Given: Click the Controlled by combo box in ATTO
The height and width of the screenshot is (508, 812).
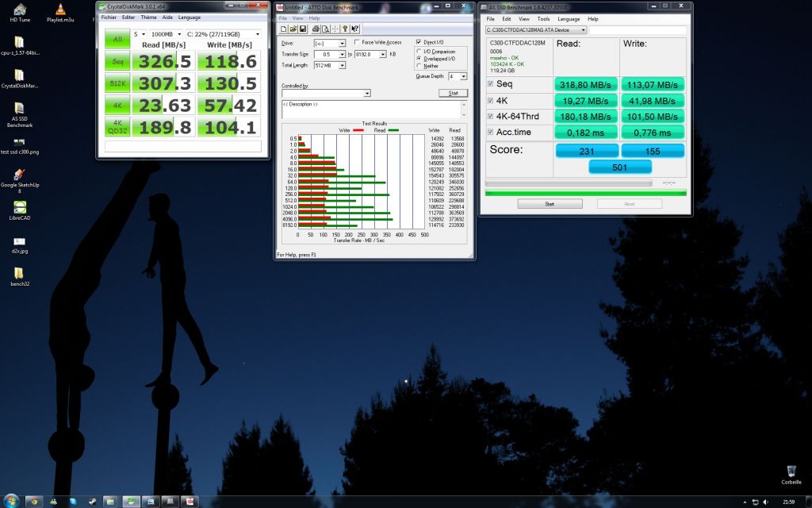Looking at the screenshot, I should coord(326,94).
